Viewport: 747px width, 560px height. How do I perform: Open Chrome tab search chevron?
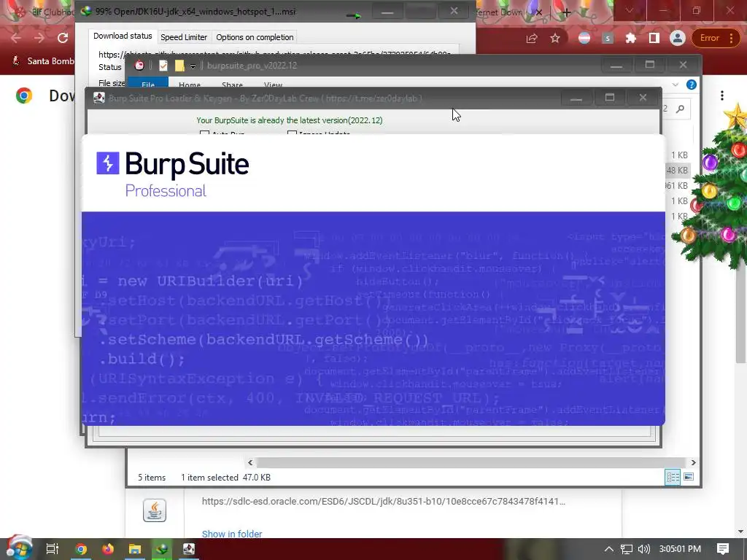(x=630, y=10)
